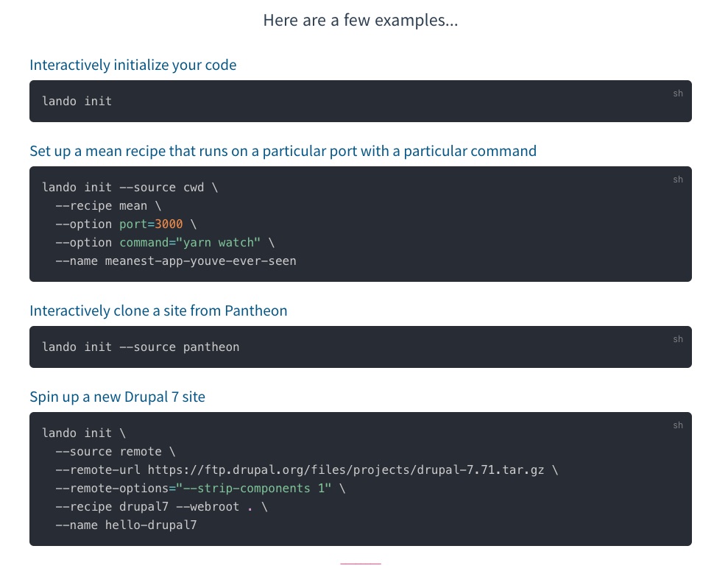Click the sh label in the Drupal 7 block
This screenshot has width=728, height=571.
(678, 425)
